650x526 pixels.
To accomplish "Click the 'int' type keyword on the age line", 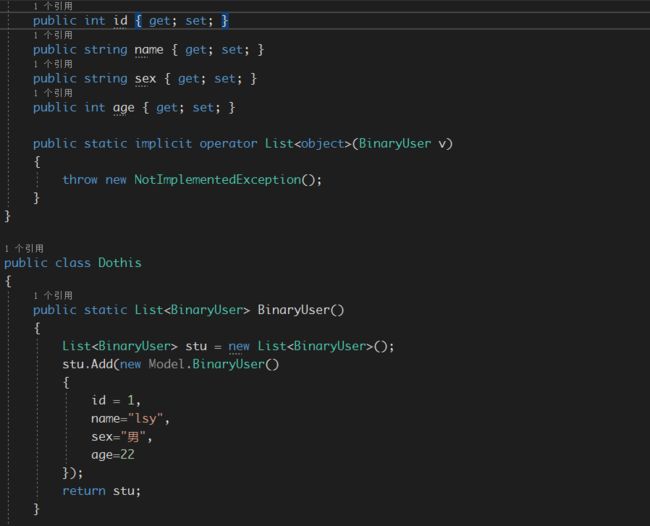I will point(95,108).
